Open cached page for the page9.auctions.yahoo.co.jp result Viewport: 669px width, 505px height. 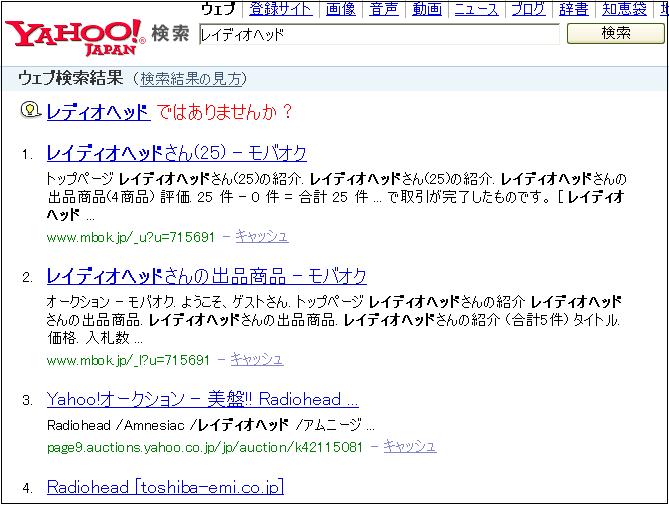410,446
